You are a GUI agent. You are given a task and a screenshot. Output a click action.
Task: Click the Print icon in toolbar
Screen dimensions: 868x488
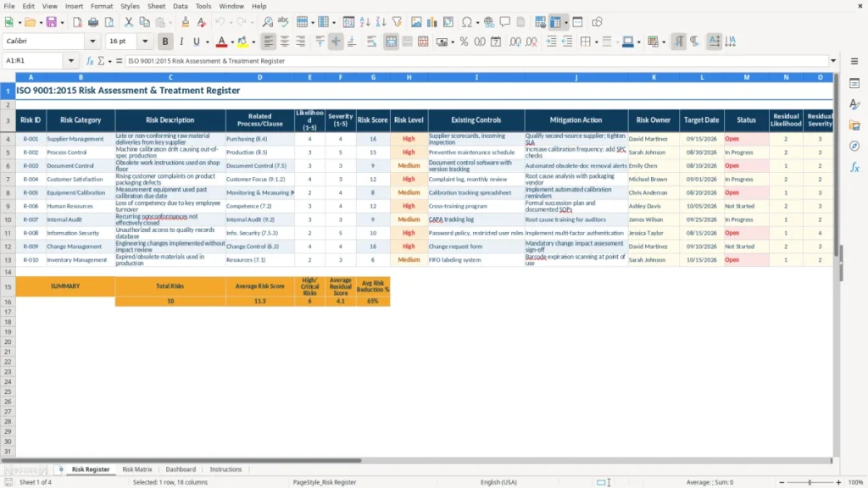point(93,22)
